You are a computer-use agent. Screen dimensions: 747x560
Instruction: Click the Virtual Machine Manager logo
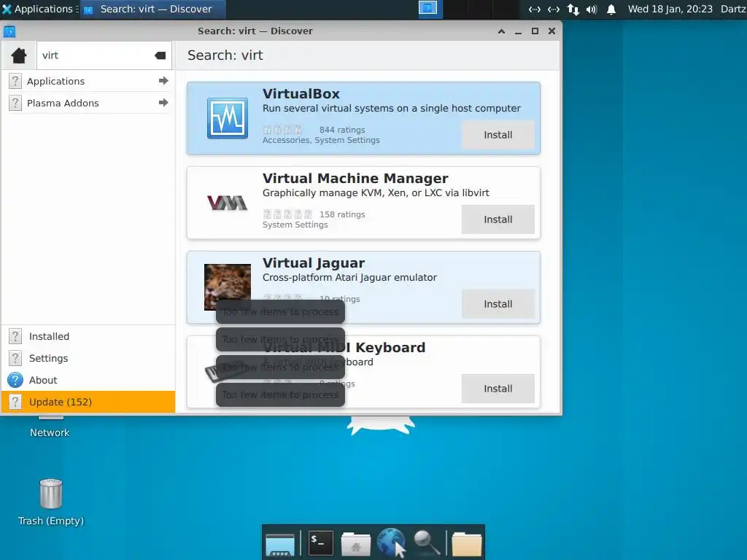[x=228, y=203]
